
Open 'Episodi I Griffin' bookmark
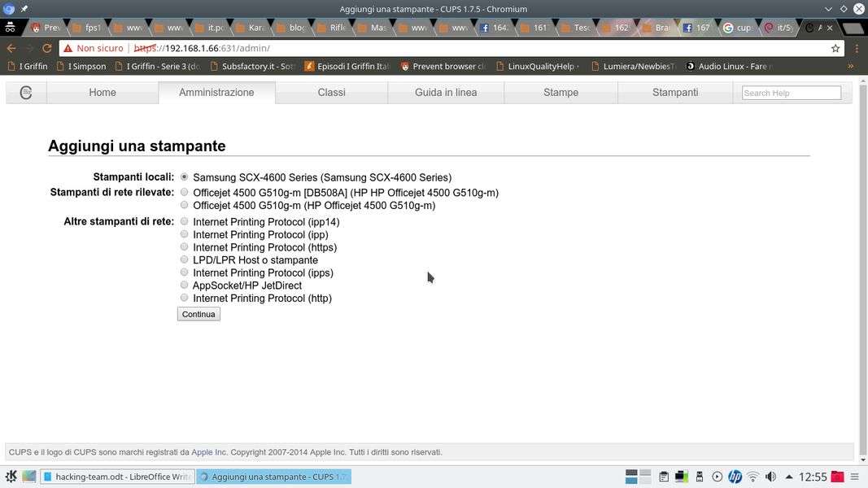click(x=347, y=66)
